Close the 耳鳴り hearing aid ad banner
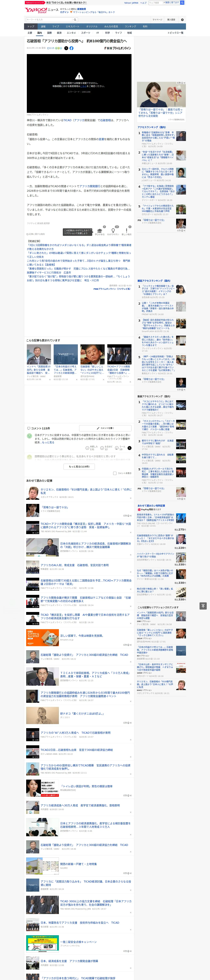This screenshot has width=210, height=980. click(x=184, y=83)
